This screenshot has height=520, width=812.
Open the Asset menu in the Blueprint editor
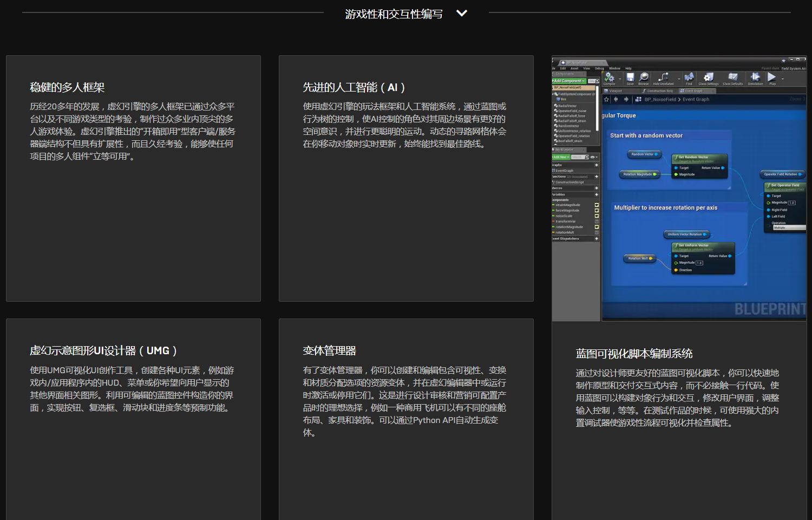[574, 68]
